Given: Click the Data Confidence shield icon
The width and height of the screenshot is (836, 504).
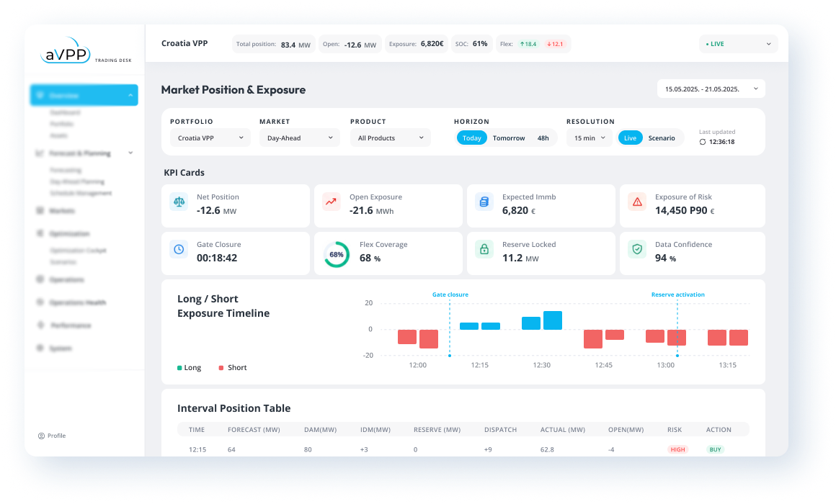Looking at the screenshot, I should point(637,249).
